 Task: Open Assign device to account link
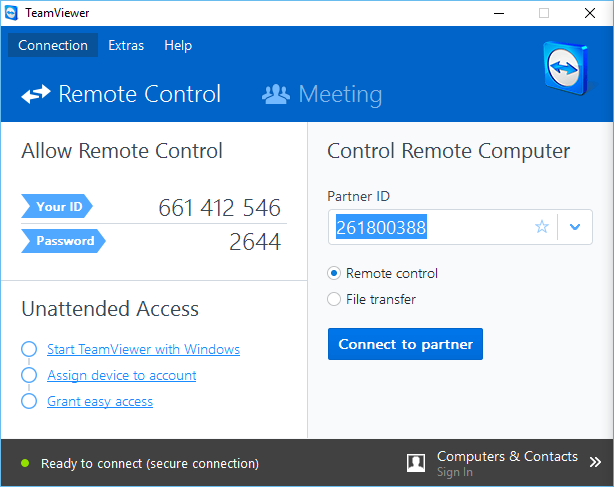(x=122, y=375)
